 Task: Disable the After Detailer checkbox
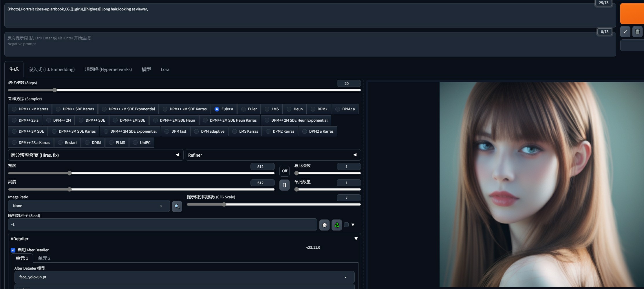point(13,250)
